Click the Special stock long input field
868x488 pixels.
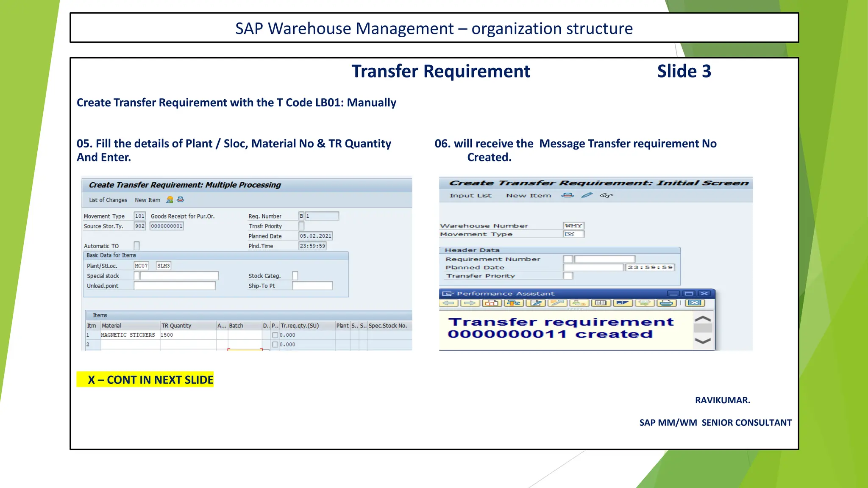coord(179,276)
